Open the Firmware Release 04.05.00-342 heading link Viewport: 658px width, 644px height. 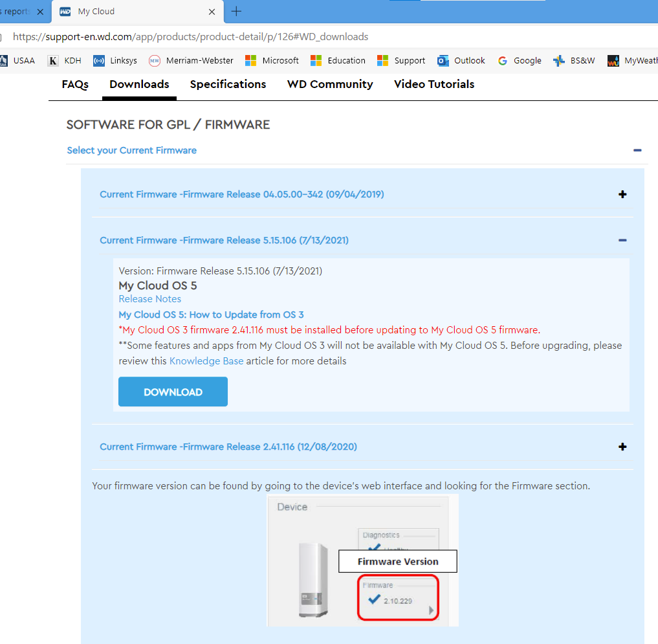pyautogui.click(x=242, y=194)
